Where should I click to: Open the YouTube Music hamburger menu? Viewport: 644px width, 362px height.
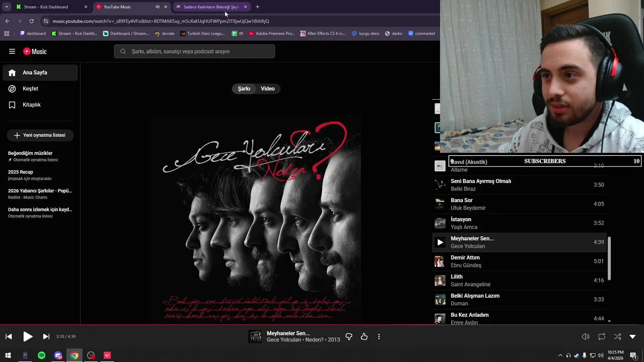(12, 51)
